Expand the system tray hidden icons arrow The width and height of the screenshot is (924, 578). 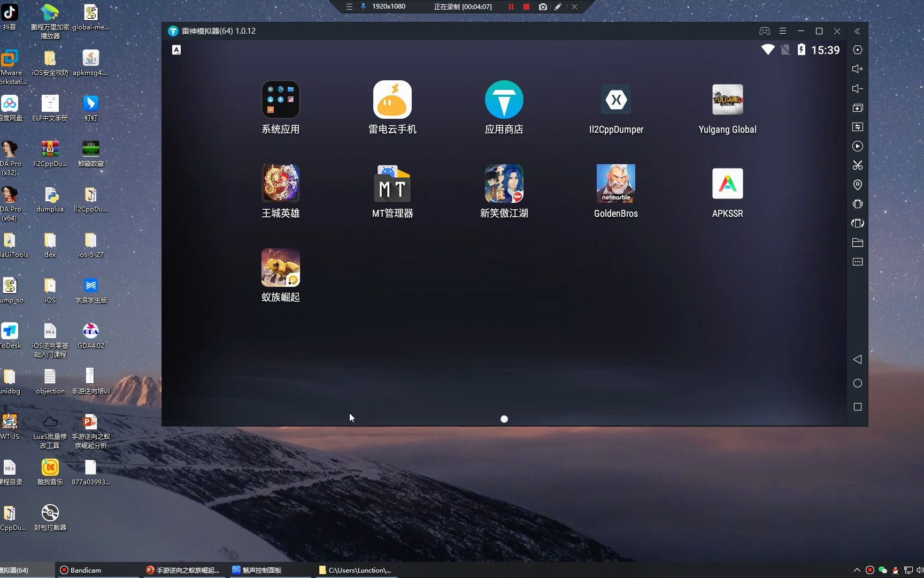click(x=857, y=570)
